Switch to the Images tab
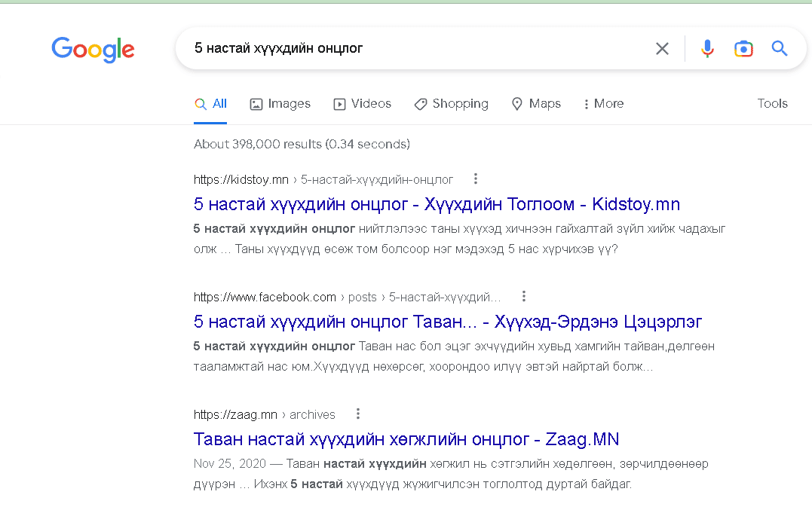 click(x=280, y=104)
